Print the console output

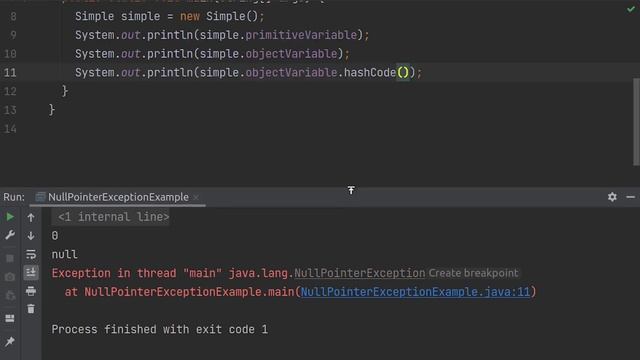[31, 291]
